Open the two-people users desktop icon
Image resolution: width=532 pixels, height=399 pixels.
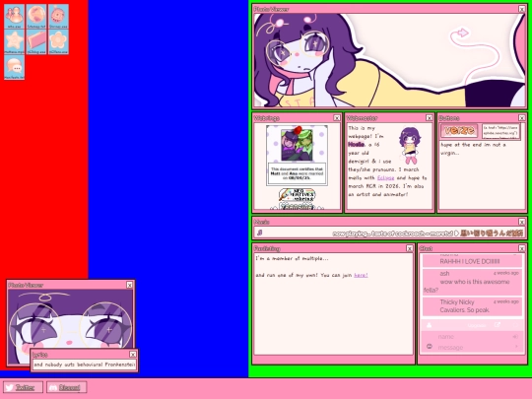point(14,17)
